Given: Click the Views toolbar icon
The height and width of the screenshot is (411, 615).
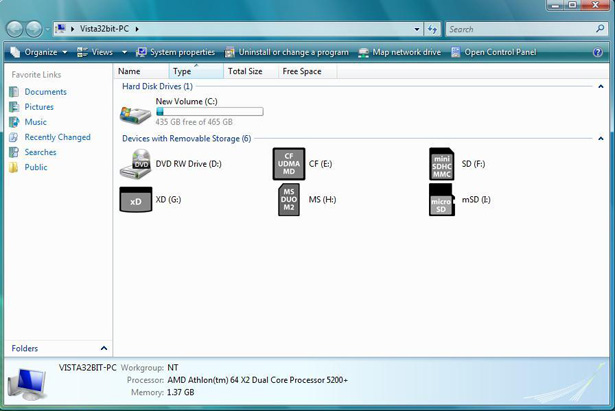Looking at the screenshot, I should point(82,52).
